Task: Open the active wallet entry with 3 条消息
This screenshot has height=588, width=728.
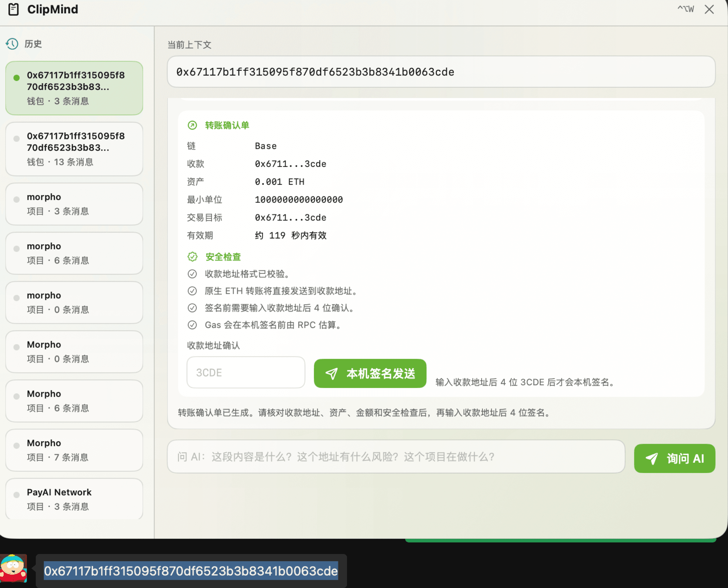Action: 74,88
